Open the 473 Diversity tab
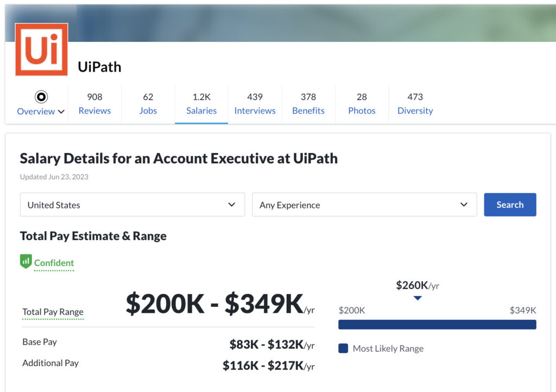 pos(415,104)
